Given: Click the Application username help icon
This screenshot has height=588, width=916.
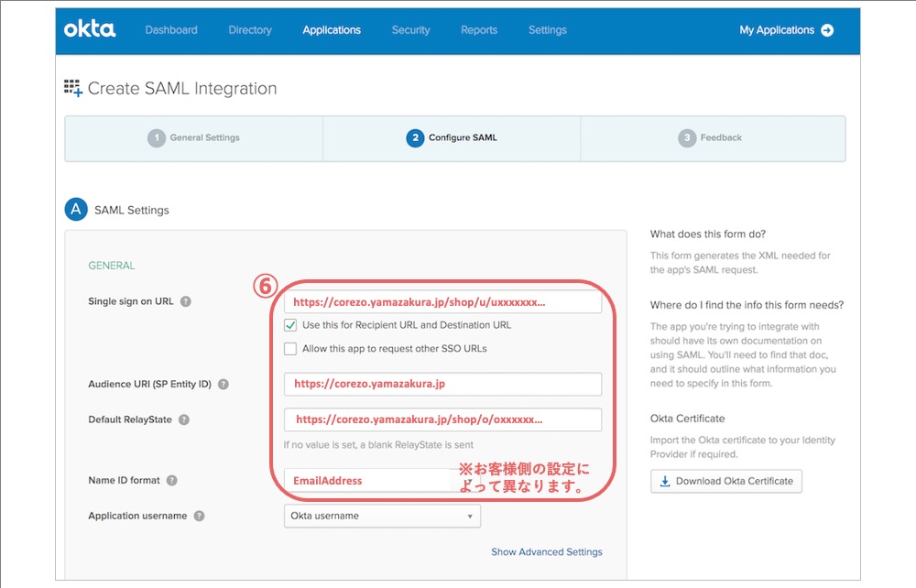Looking at the screenshot, I should point(199,516).
